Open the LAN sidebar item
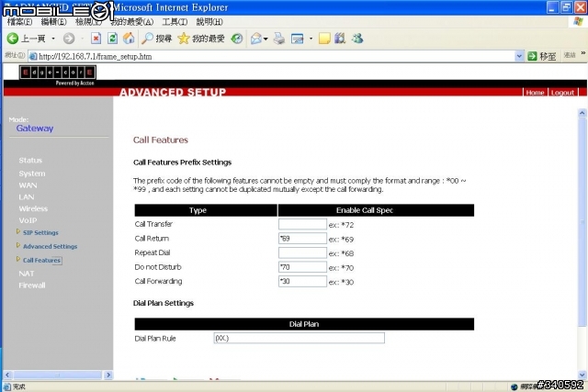The height and width of the screenshot is (392, 588). (x=27, y=196)
